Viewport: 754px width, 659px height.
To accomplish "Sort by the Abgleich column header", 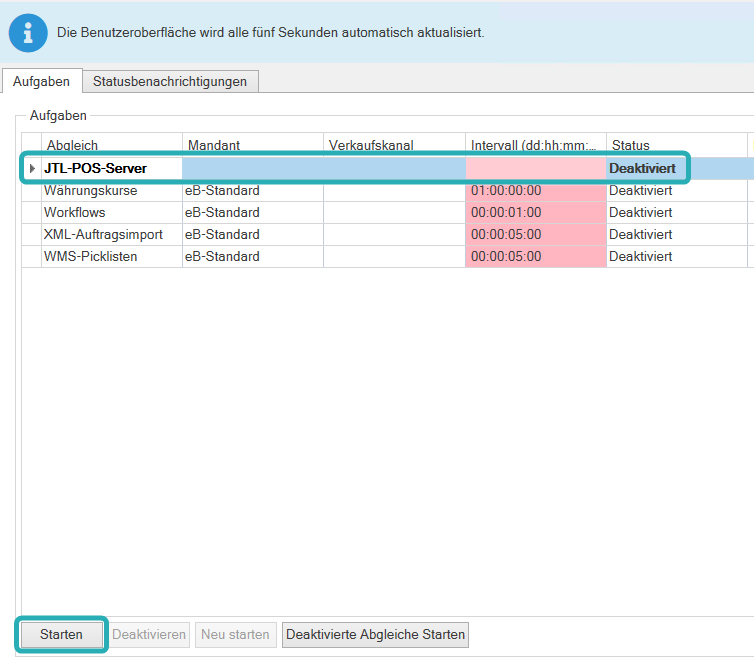I will tap(112, 145).
